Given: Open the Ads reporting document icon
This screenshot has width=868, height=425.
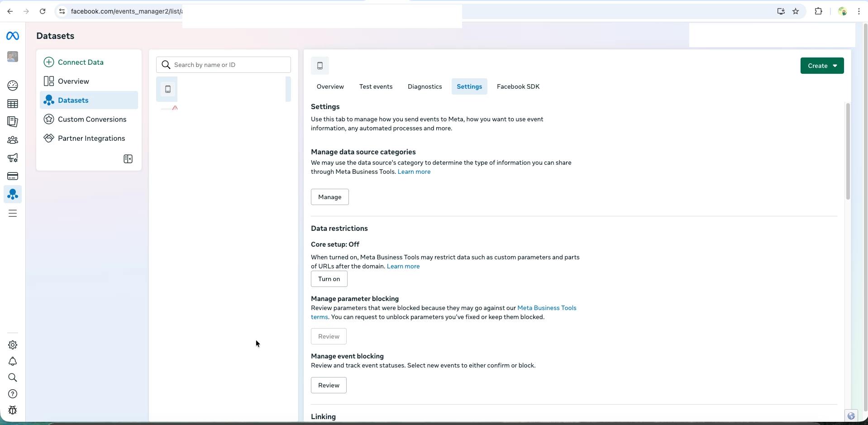Looking at the screenshot, I should 13,122.
